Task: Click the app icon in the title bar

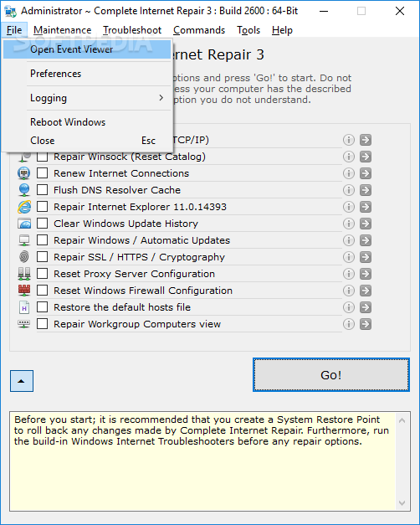Action: [10, 11]
